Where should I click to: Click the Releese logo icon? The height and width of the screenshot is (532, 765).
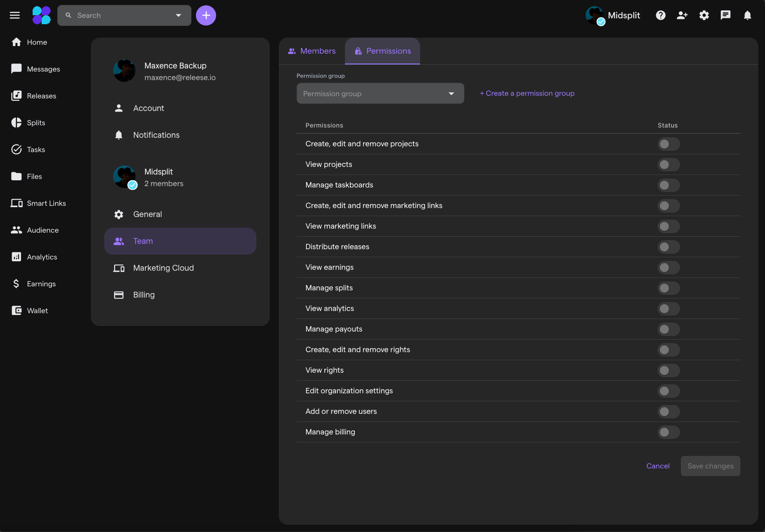pos(42,15)
